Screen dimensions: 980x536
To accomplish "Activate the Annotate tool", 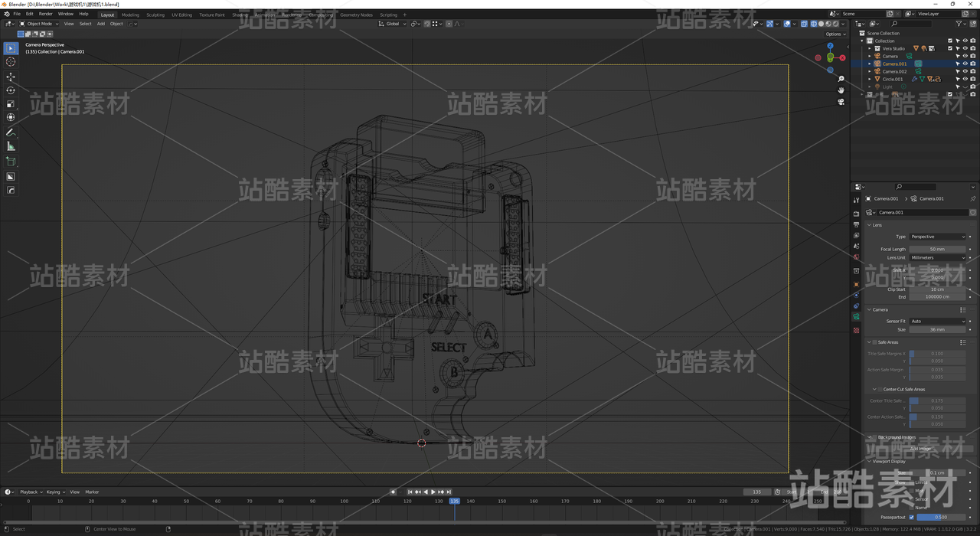I will pyautogui.click(x=11, y=132).
